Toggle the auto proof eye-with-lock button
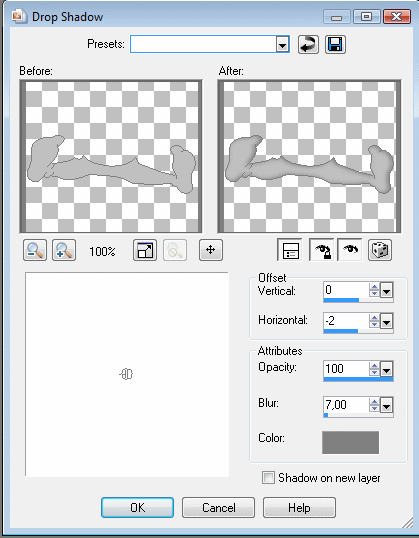This screenshot has width=419, height=538. pos(322,250)
